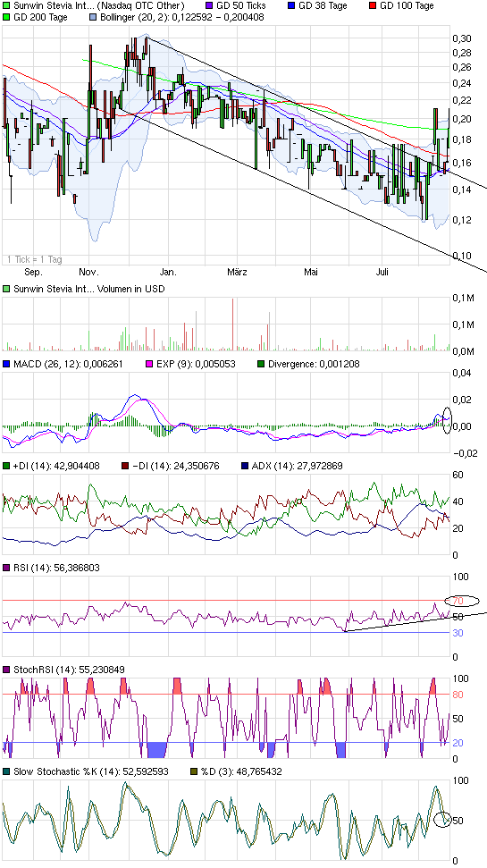Select the '+DI (14): 42,904408' label
Image resolution: width=487 pixels, height=868 pixels.
coord(56,467)
